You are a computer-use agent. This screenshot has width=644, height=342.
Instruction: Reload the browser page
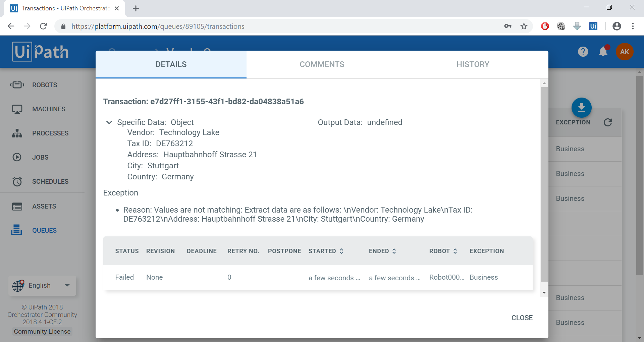tap(43, 26)
